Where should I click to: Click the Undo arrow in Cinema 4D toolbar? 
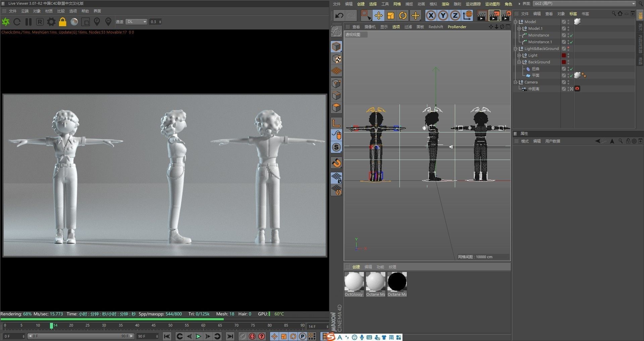[x=339, y=15]
